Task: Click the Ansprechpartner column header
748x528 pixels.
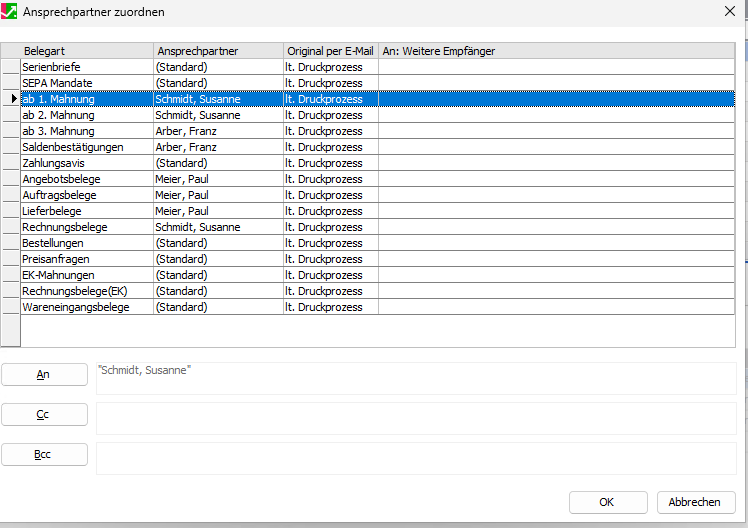Action: [x=218, y=51]
